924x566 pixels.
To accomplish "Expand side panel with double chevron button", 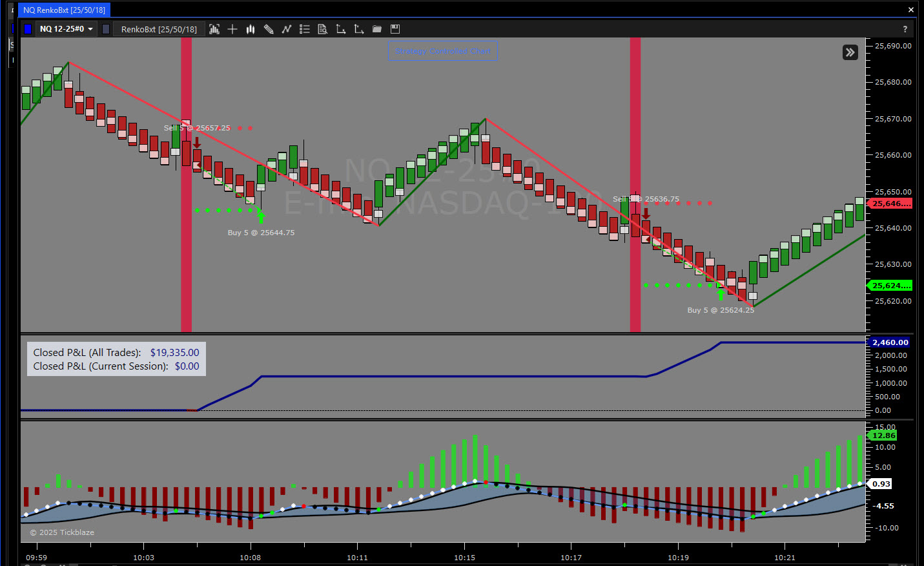I will click(850, 52).
